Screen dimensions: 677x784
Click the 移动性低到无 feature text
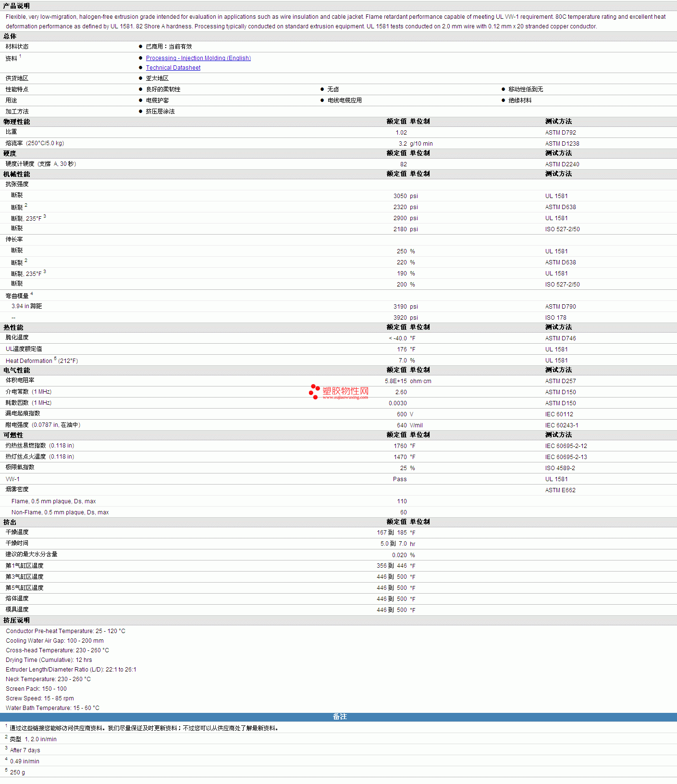526,89
